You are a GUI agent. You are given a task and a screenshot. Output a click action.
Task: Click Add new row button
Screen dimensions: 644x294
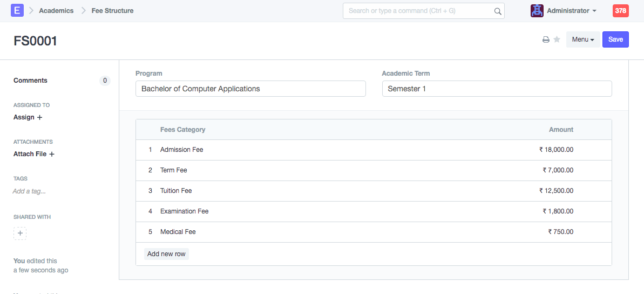pos(166,254)
